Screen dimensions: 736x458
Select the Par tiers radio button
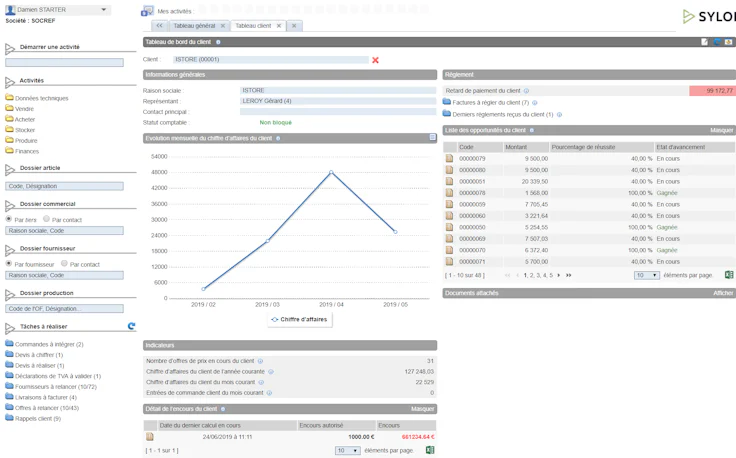[8, 219]
